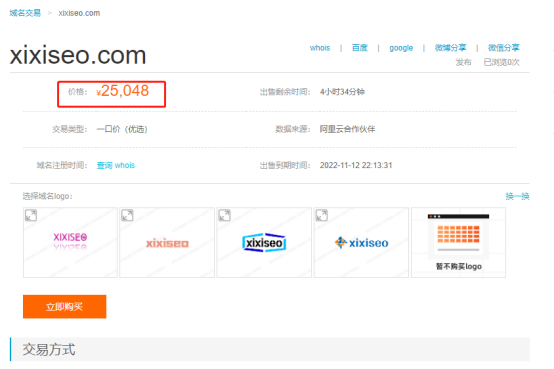Image resolution: width=554 pixels, height=369 pixels.
Task: Expand the pink XIXISEO logo preview
Action: coord(31,215)
